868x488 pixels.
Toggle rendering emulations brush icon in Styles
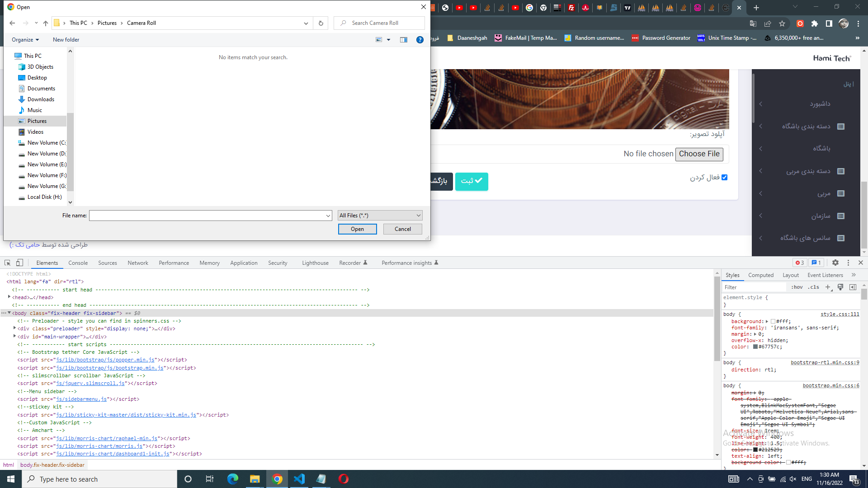(840, 287)
